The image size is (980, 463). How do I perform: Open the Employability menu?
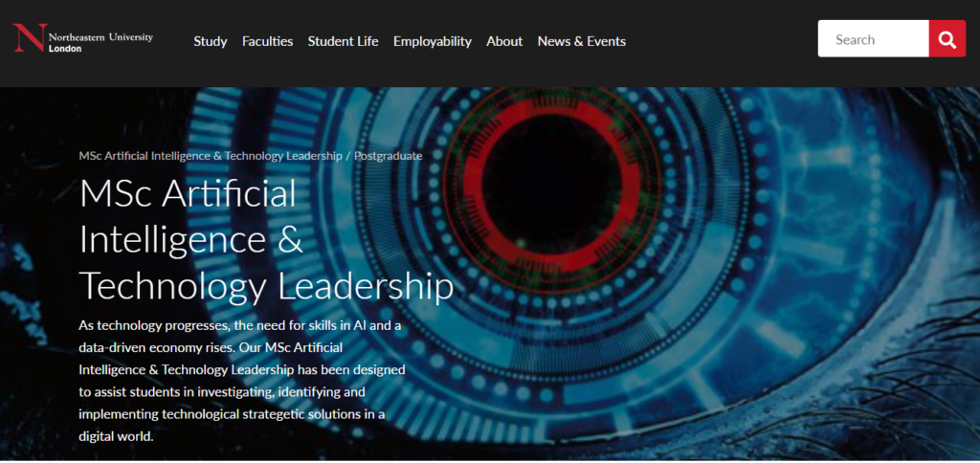pyautogui.click(x=433, y=41)
